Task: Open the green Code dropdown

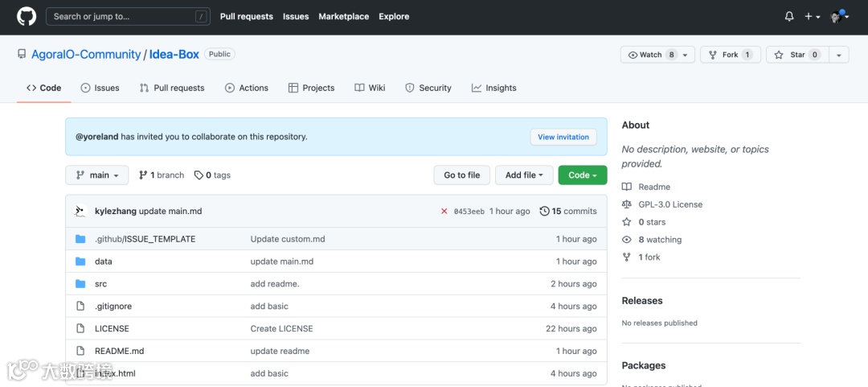Action: tap(583, 175)
